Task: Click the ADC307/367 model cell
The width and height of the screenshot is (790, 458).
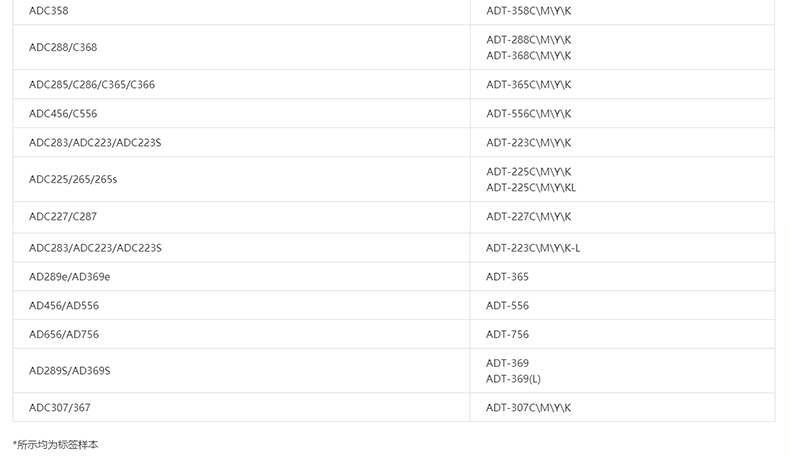Action: pos(60,408)
